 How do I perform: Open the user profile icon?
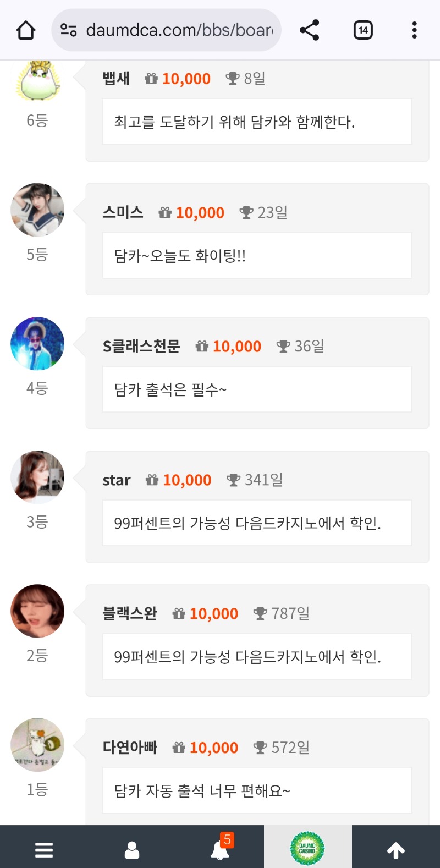pos(132,850)
